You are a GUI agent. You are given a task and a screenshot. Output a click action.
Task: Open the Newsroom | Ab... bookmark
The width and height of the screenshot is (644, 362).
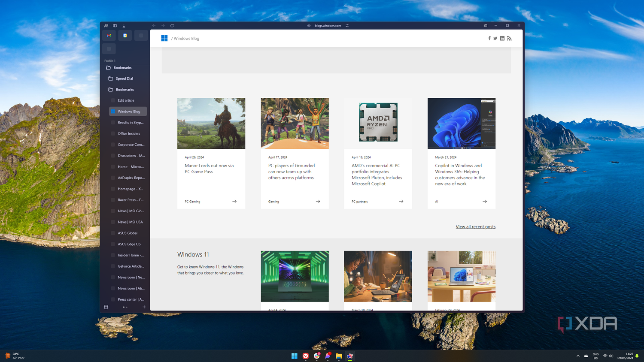(x=128, y=288)
